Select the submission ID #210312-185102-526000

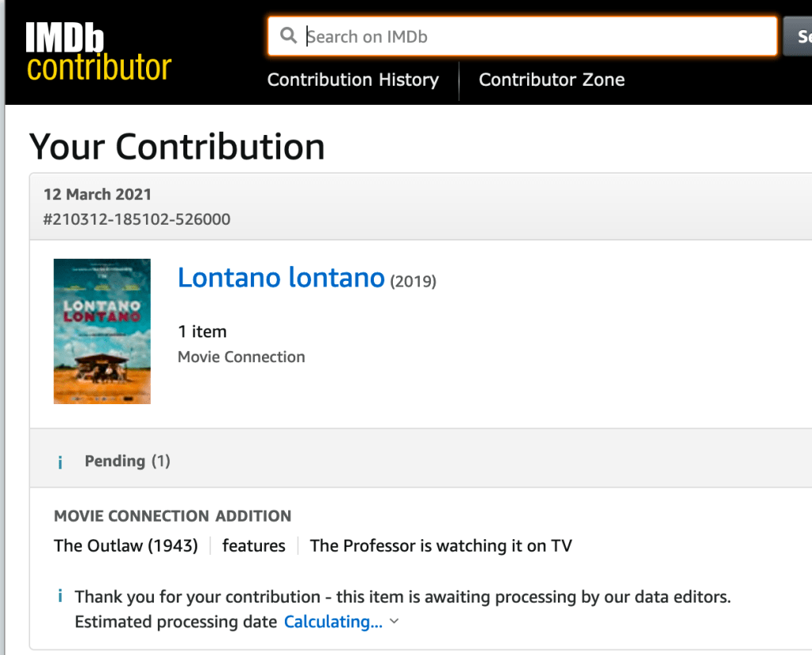click(x=137, y=219)
